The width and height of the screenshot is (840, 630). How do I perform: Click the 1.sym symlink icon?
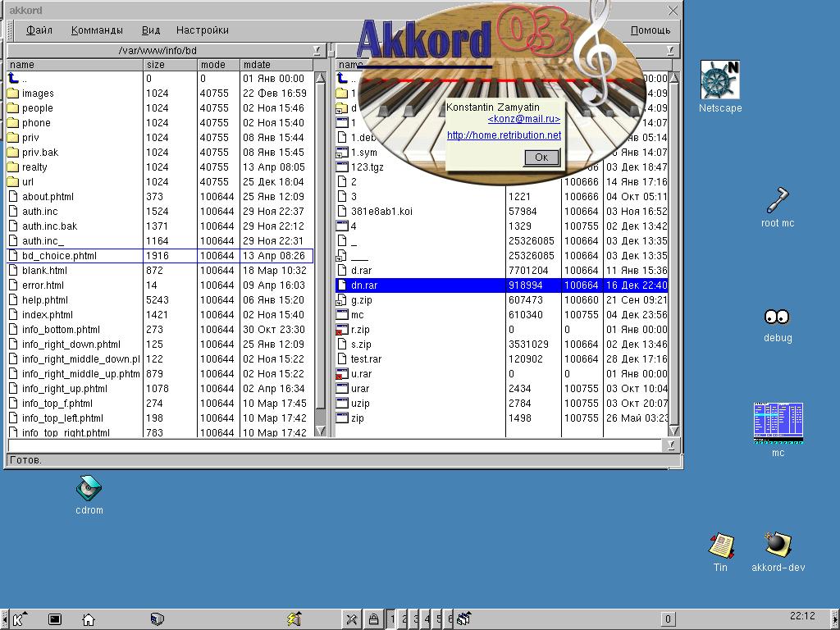click(x=342, y=152)
